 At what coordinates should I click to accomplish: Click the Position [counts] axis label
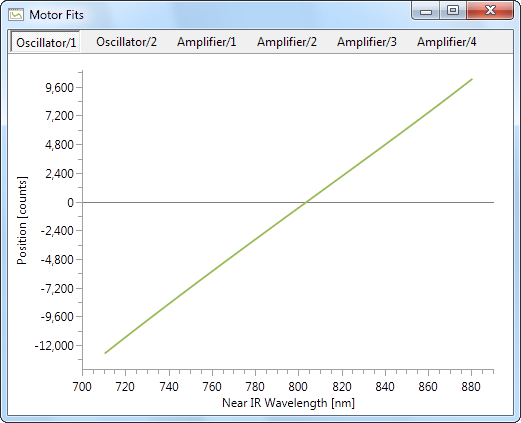(x=22, y=220)
